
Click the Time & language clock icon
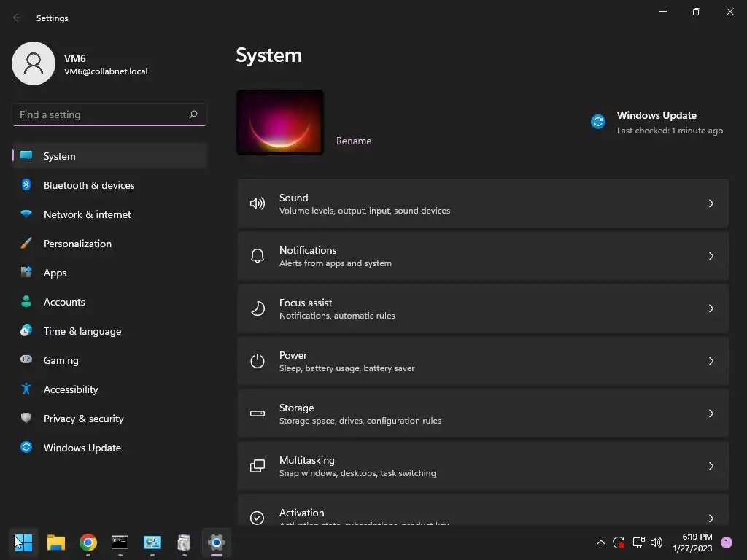(26, 330)
